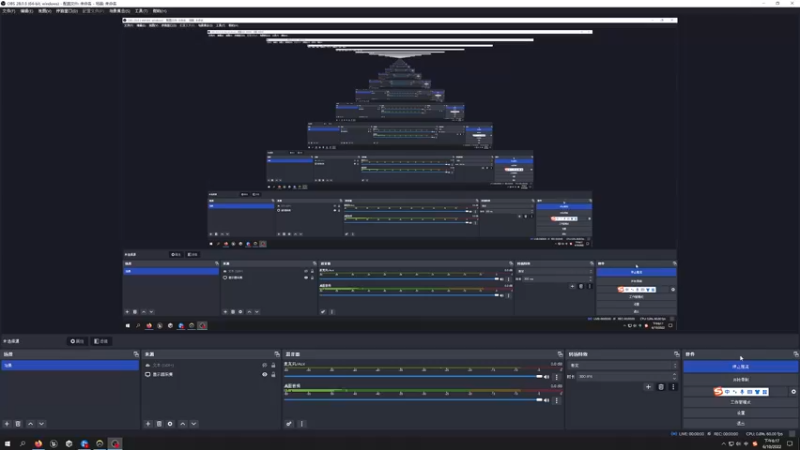The image size is (800, 450).
Task: Mute the microphone channel speaker icon
Action: [x=547, y=377]
